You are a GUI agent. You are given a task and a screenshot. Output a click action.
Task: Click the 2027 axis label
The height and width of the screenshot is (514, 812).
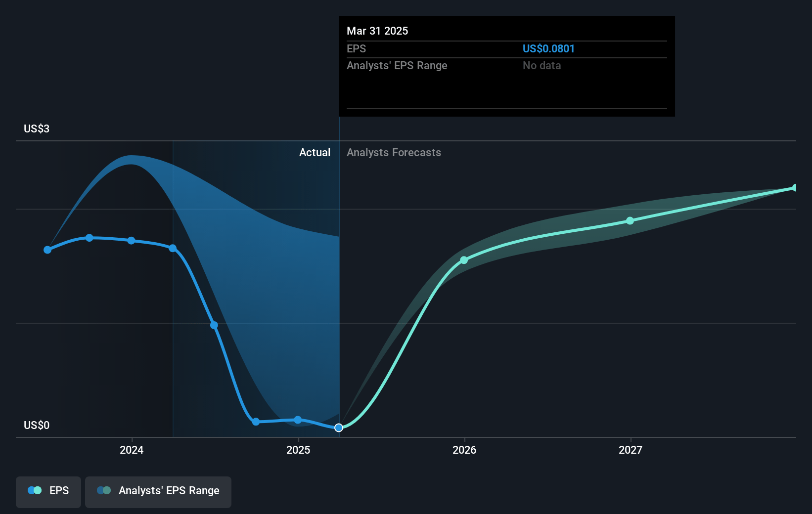pos(631,450)
